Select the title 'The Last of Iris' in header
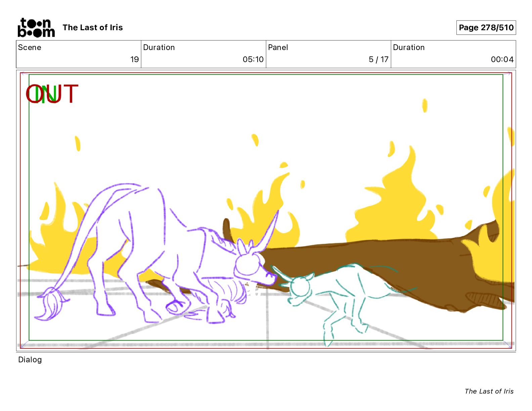 point(93,28)
